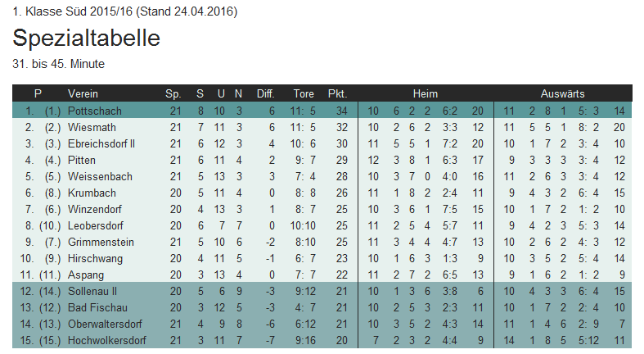
Task: Open Leobersdorf in the standings
Action: (x=95, y=225)
